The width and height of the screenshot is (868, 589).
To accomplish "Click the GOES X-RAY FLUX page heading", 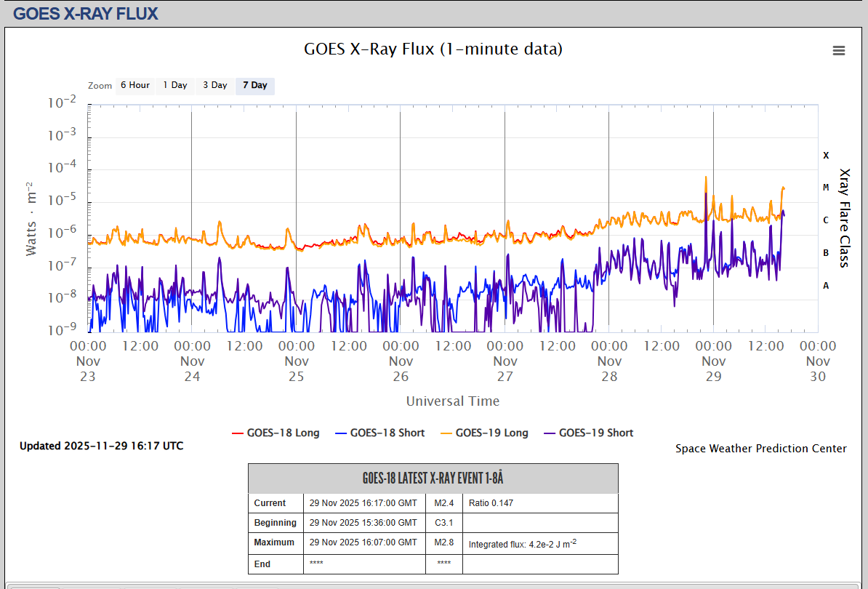I will [x=86, y=13].
